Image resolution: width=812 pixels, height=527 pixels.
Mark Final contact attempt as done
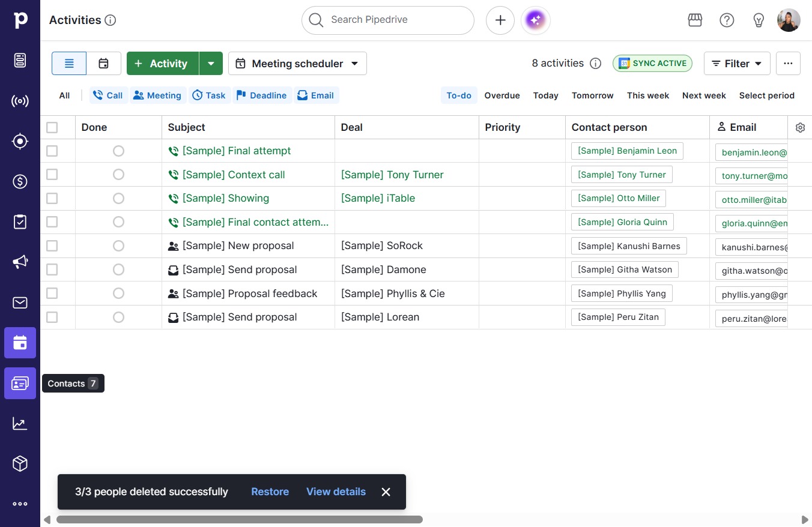(118, 222)
